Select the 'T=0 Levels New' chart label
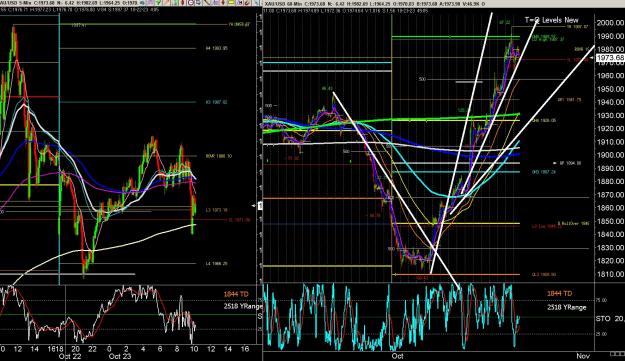625x361 pixels. [x=552, y=20]
